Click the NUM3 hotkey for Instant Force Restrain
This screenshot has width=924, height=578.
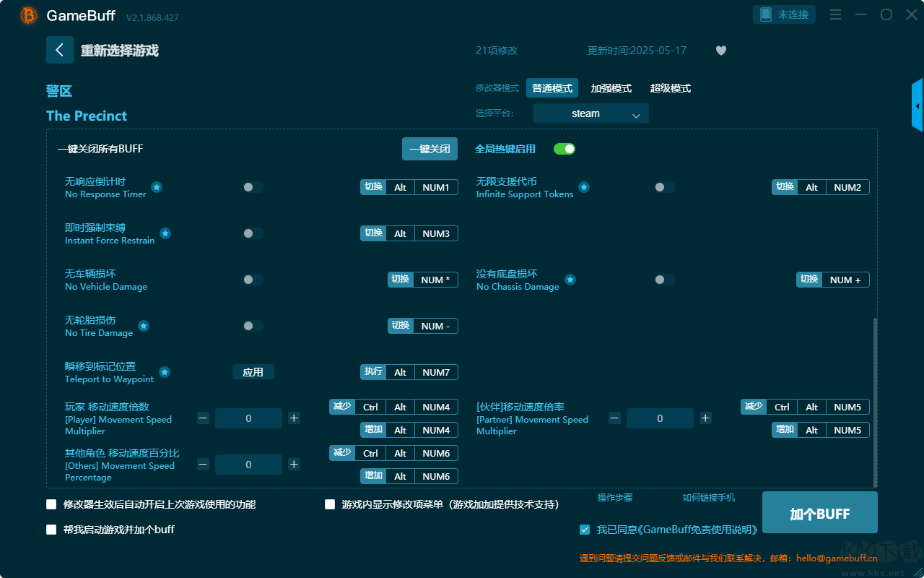436,233
